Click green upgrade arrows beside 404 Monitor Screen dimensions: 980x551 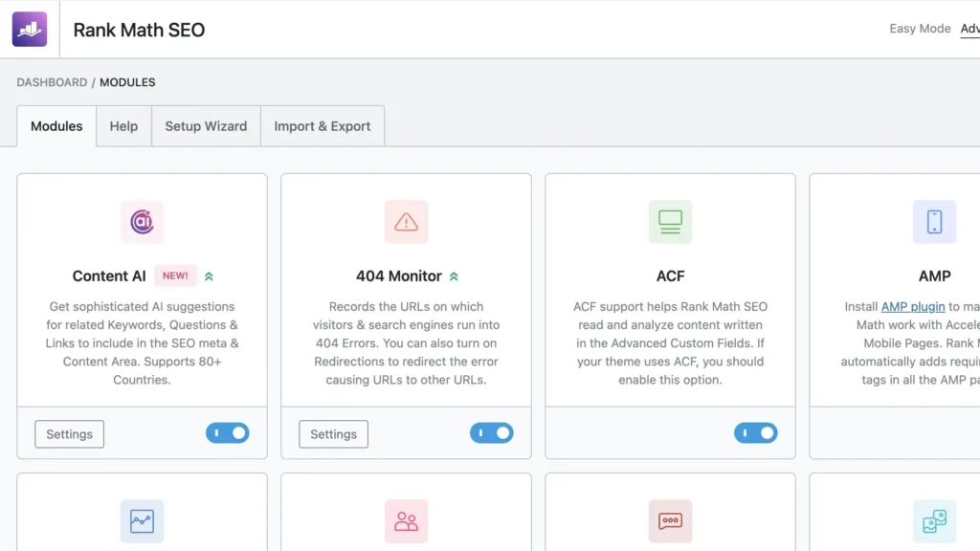454,276
